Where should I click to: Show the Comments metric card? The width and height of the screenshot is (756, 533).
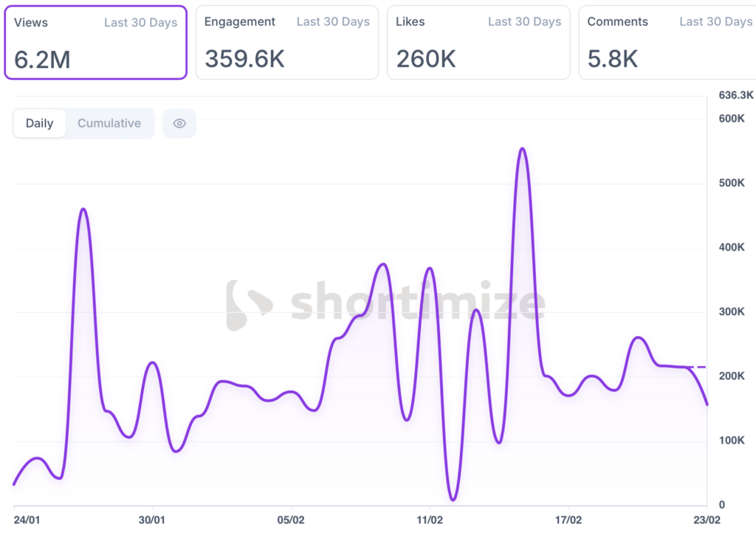point(668,43)
